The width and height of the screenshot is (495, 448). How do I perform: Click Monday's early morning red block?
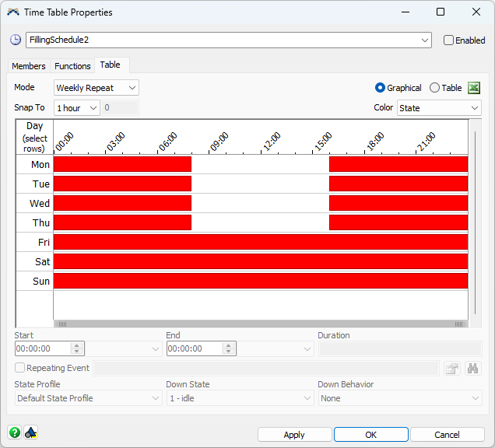[x=122, y=164]
